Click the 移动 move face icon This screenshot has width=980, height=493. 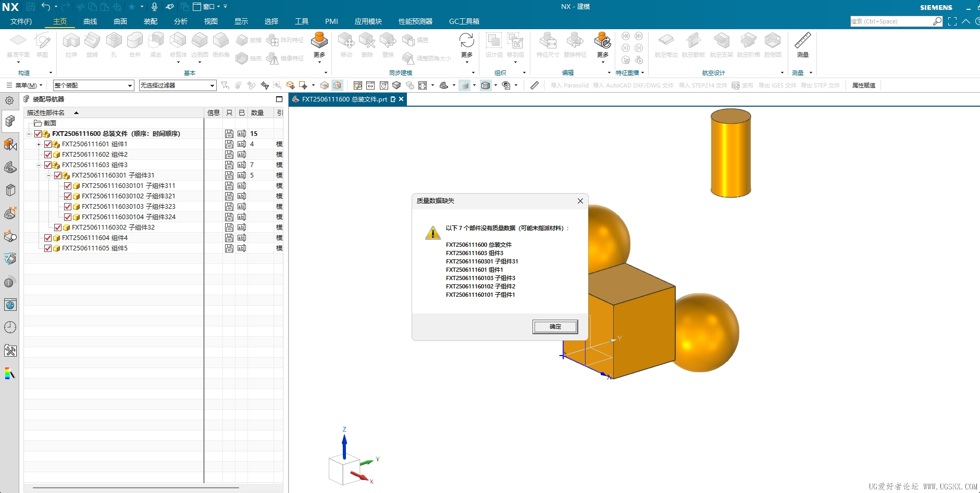(x=346, y=41)
